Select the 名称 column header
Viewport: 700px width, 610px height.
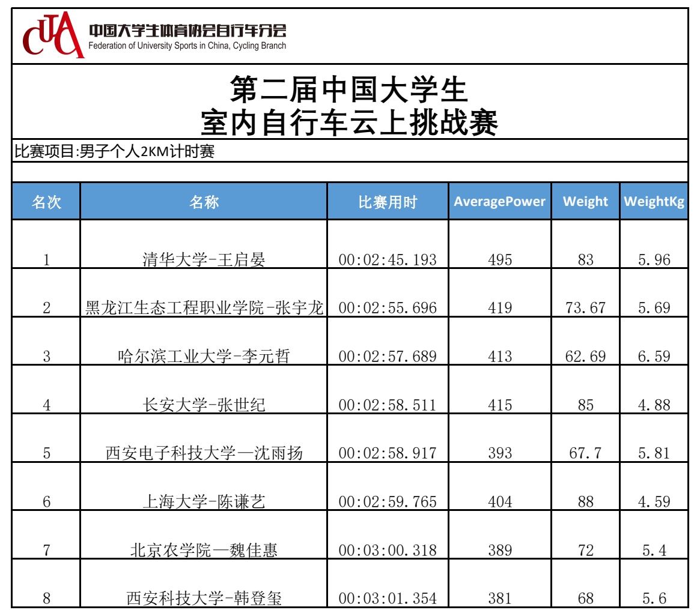pyautogui.click(x=204, y=201)
